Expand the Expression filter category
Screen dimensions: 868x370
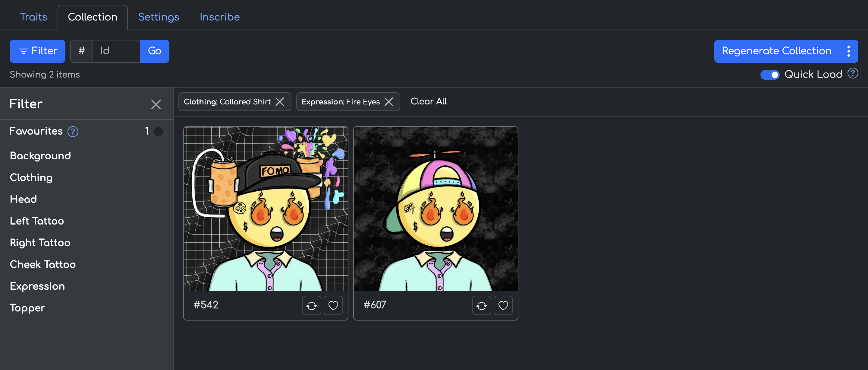point(37,286)
